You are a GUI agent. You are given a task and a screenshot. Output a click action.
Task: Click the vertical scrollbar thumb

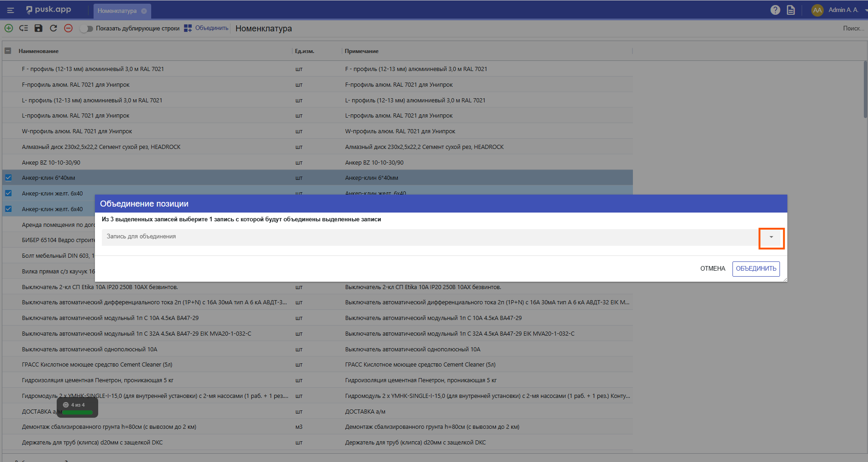pos(865,89)
